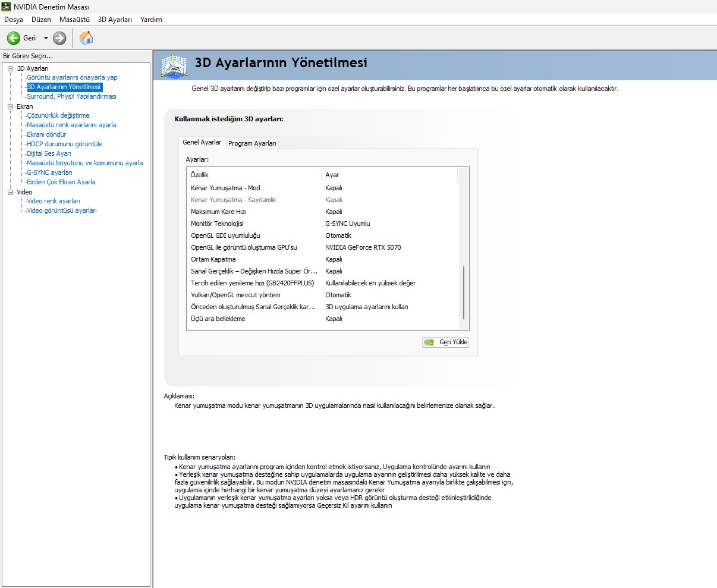Switch to the Program Ayarları tab
717x588 pixels.
click(252, 143)
